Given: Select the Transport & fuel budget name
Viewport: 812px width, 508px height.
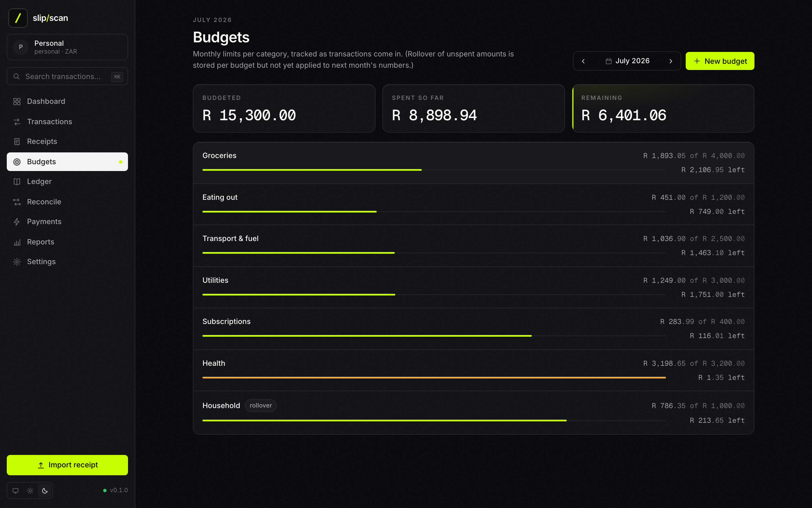Looking at the screenshot, I should pyautogui.click(x=231, y=238).
